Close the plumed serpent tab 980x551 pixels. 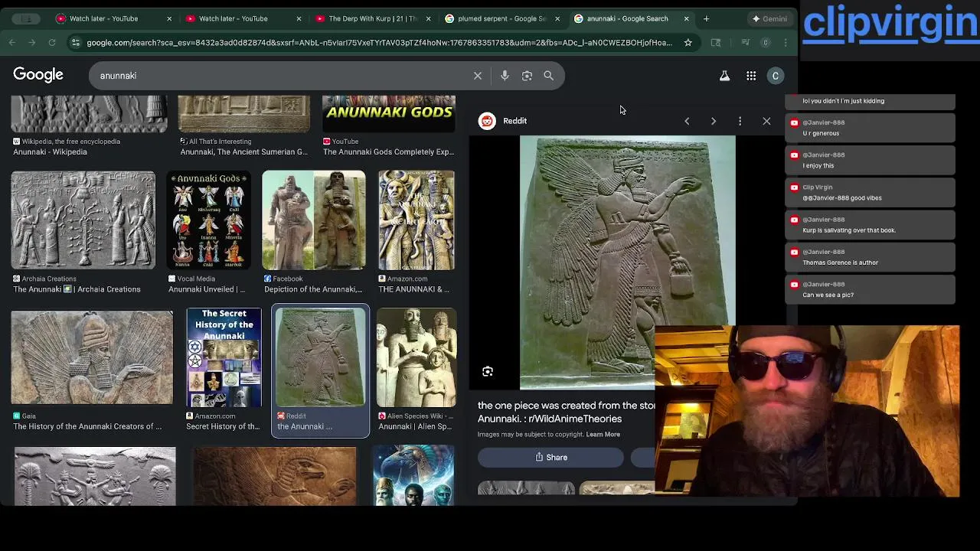(557, 18)
